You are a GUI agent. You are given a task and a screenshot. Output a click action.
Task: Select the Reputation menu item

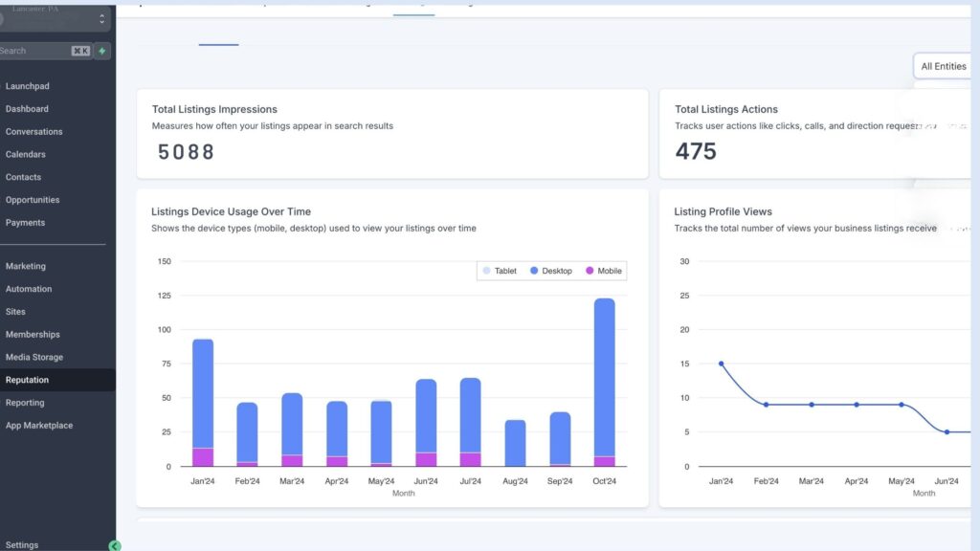point(27,380)
